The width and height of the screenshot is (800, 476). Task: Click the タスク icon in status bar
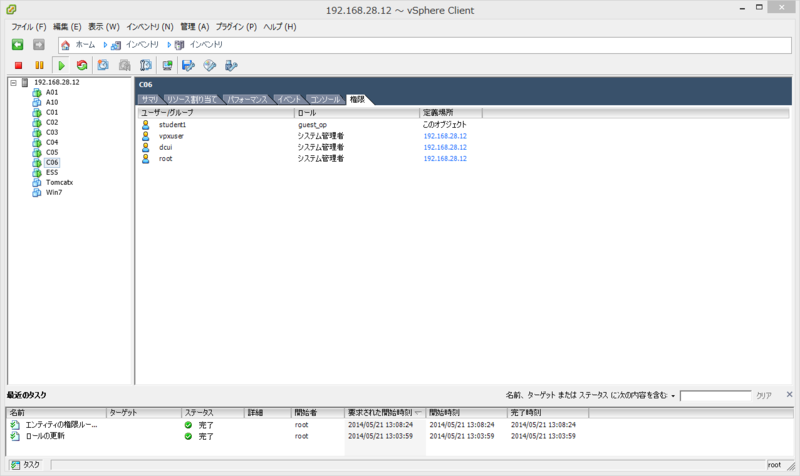click(16, 465)
